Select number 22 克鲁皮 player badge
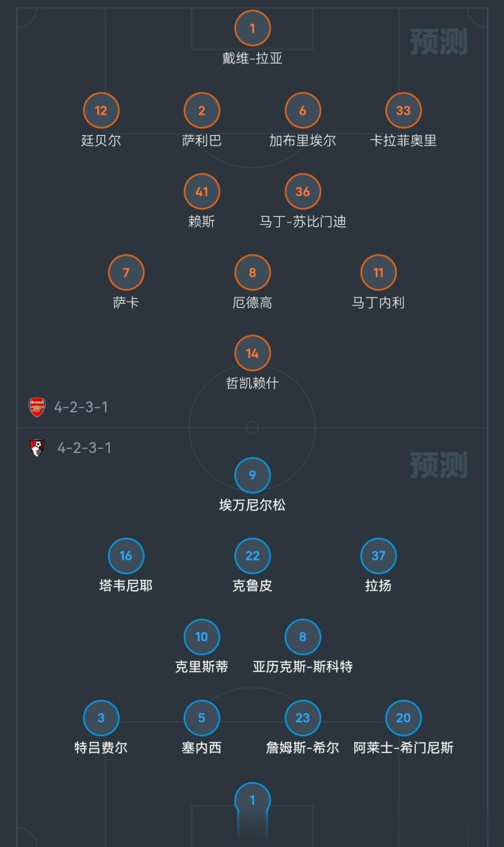This screenshot has height=847, width=504. click(253, 556)
